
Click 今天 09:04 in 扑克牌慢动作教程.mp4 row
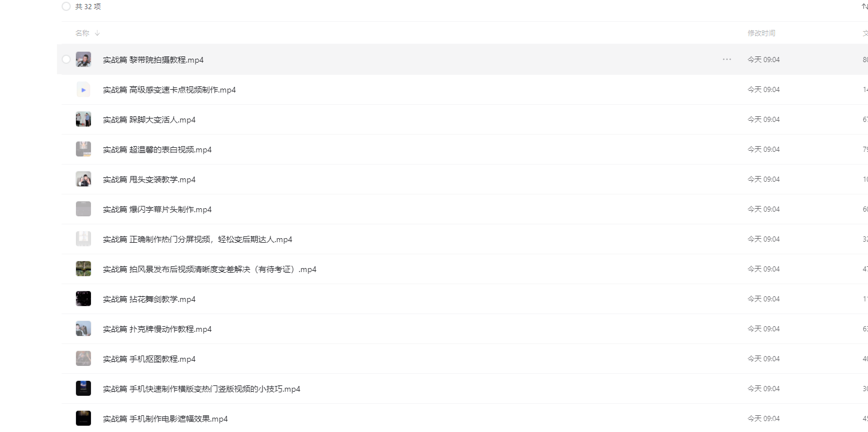coord(763,328)
